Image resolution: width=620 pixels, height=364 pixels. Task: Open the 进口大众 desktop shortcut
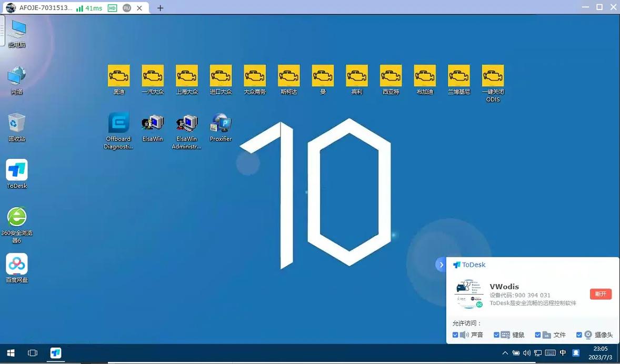pos(221,79)
